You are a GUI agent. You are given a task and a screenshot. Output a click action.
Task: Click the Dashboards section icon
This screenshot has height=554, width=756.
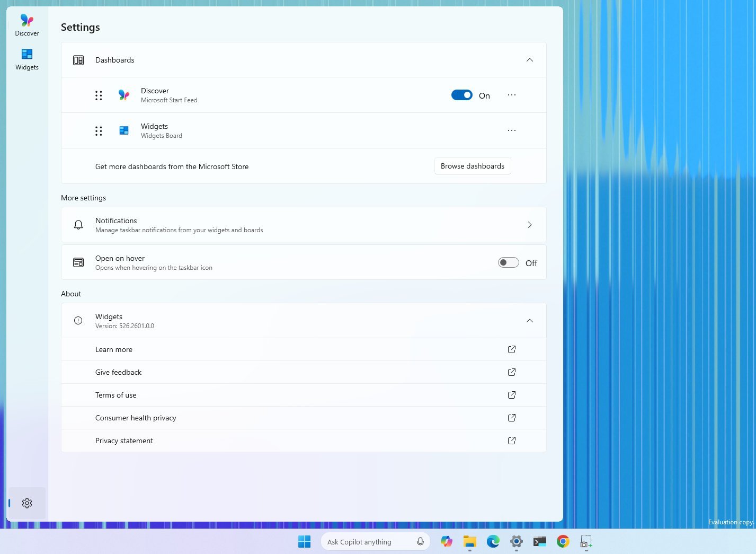click(x=78, y=60)
